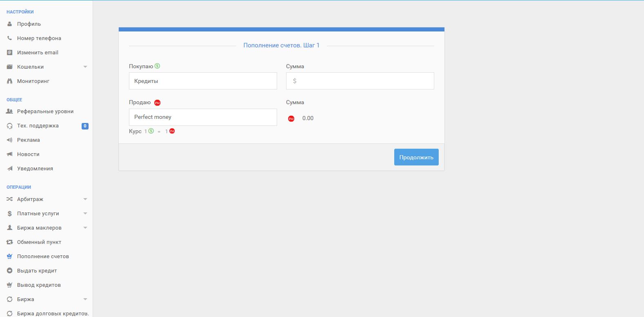Open the Продаю dropdown showing Perfect money
The height and width of the screenshot is (317, 644).
[203, 117]
